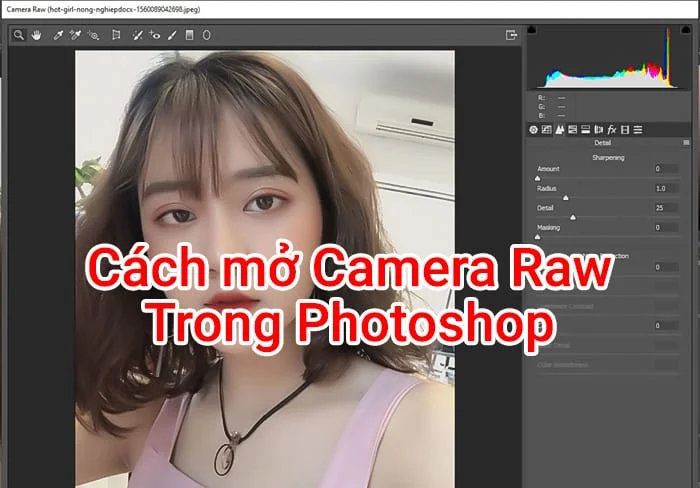
Task: Select the Targeted Adjustment tool
Action: tap(93, 35)
